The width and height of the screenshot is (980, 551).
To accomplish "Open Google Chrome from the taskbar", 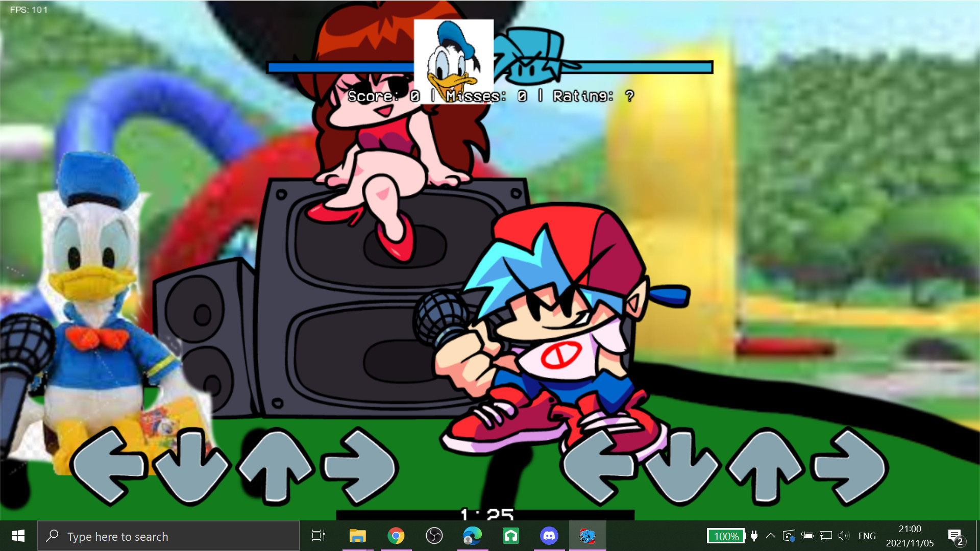I will [397, 536].
